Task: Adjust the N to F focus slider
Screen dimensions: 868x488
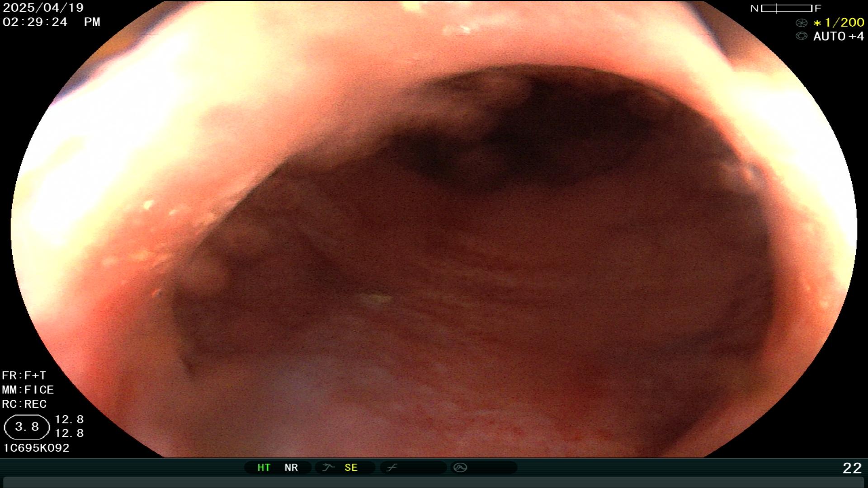Action: (786, 8)
